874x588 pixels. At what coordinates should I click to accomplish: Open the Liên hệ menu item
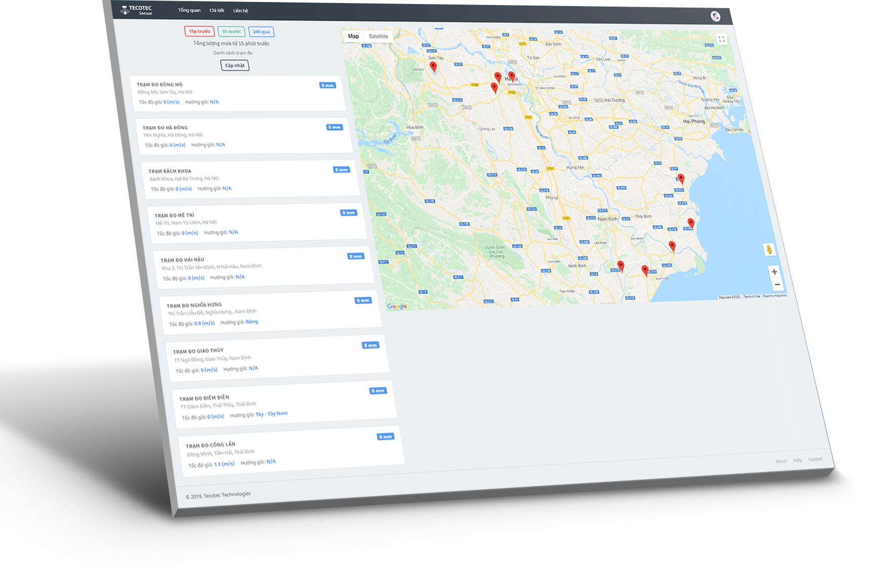240,11
